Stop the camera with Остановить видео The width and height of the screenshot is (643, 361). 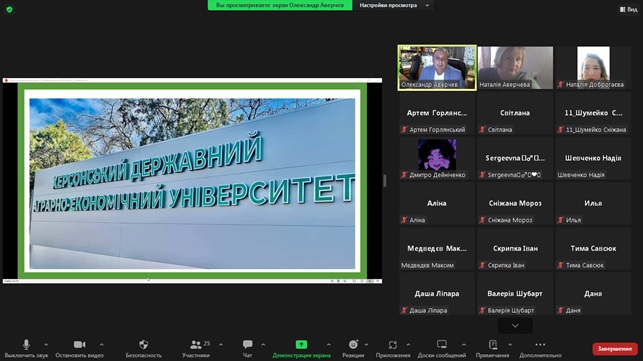coord(80,348)
